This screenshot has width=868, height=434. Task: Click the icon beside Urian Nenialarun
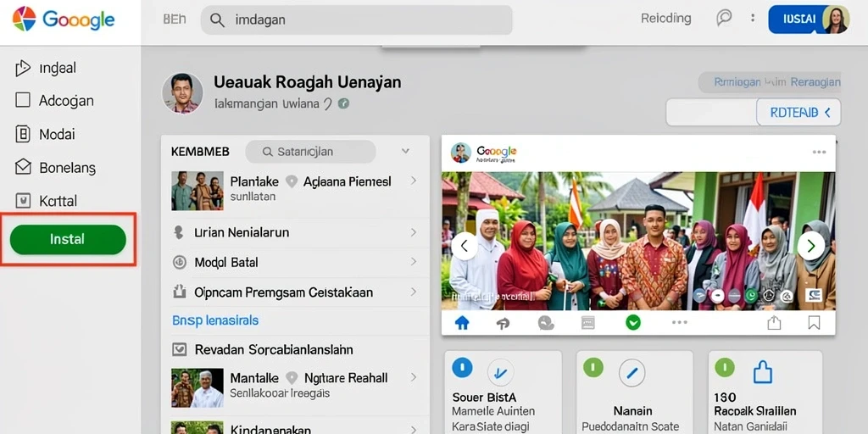point(178,232)
